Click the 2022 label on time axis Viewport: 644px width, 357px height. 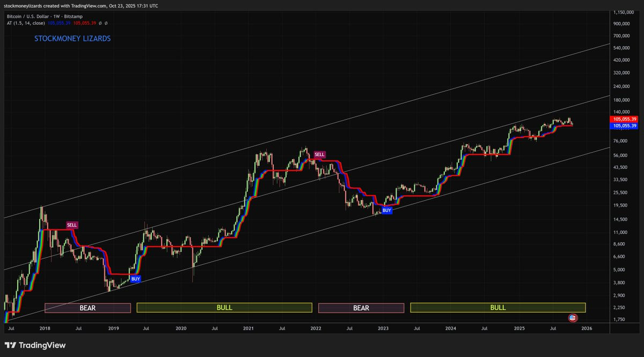click(316, 328)
